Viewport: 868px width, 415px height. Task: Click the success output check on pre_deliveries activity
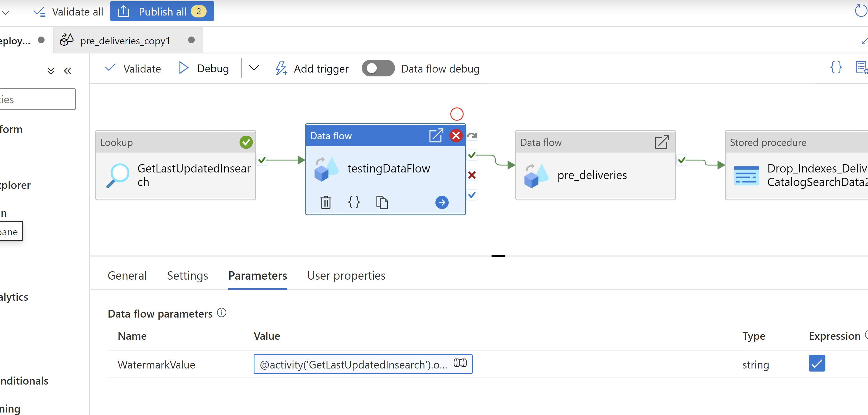tap(682, 160)
